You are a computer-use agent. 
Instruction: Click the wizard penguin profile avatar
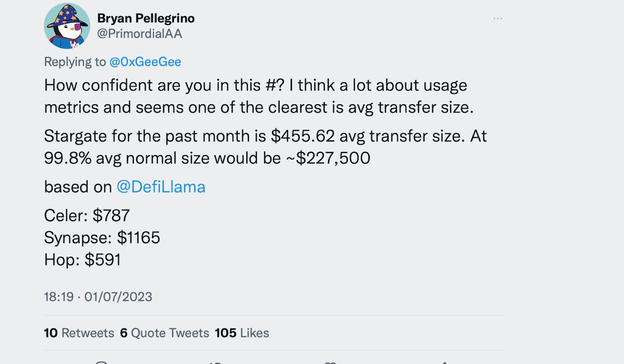(67, 26)
